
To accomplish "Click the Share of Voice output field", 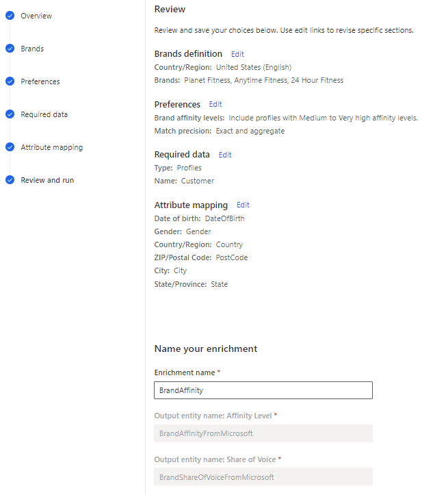I will (x=263, y=477).
